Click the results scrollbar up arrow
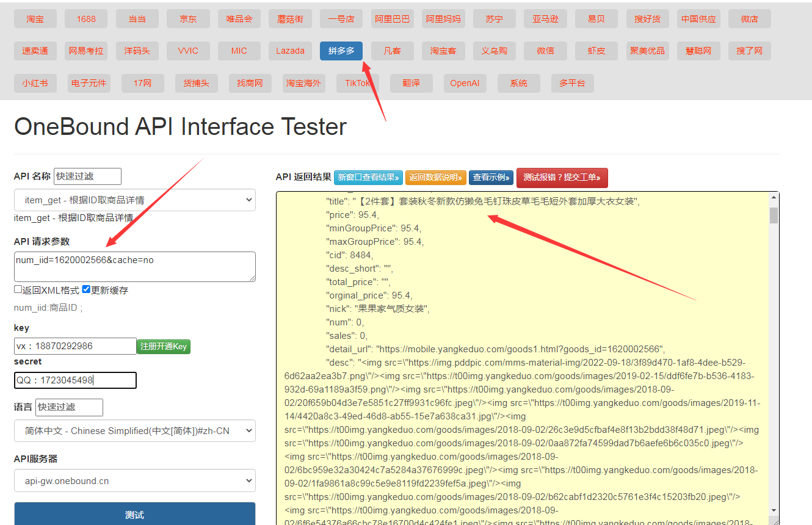The width and height of the screenshot is (812, 525). (774, 198)
